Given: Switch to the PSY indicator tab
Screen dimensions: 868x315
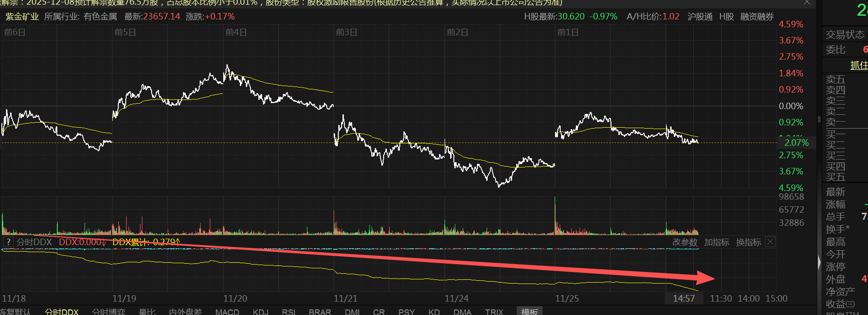Looking at the screenshot, I should [407, 312].
